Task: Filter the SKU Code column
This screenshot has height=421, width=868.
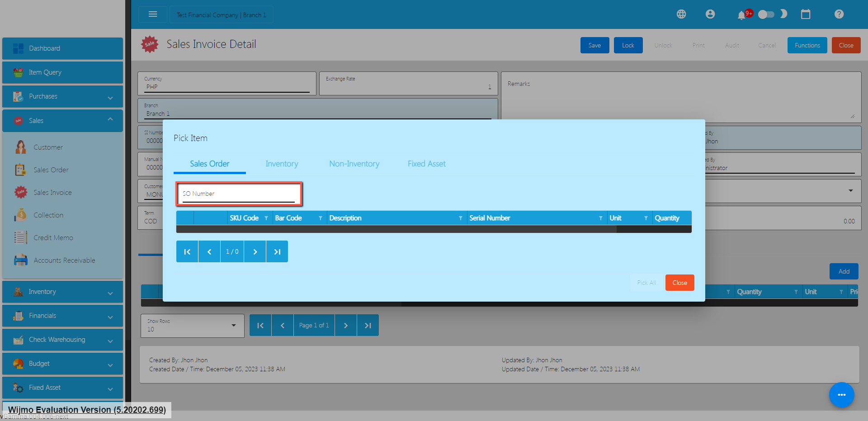Action: coord(266,218)
